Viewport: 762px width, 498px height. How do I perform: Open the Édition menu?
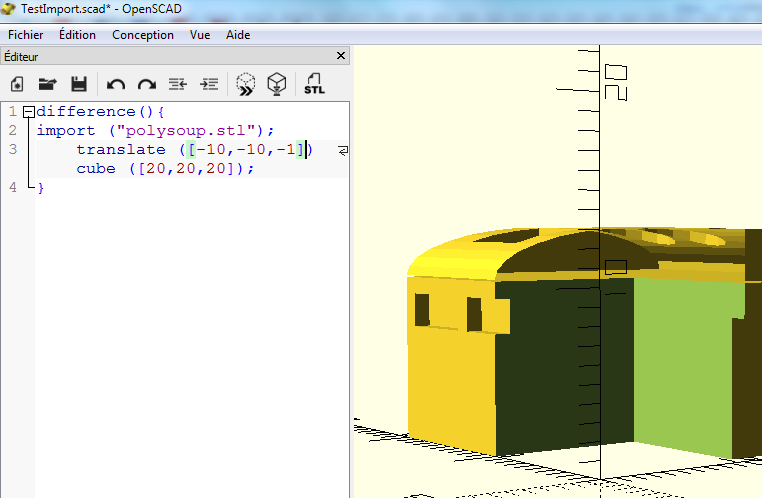[x=77, y=34]
